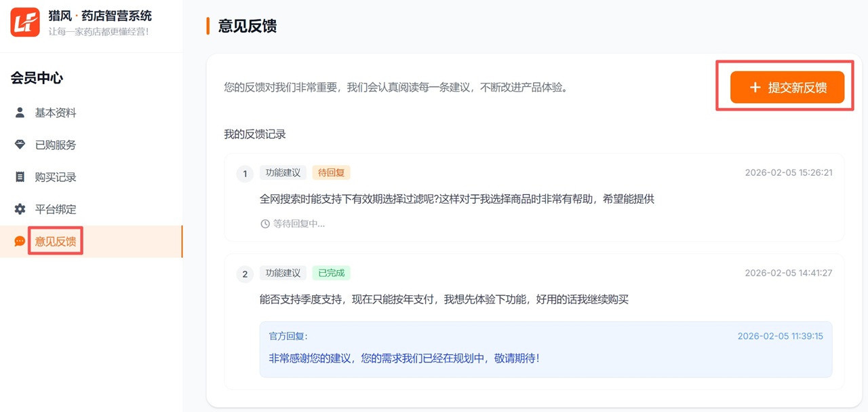Click the gear icon next to 平台绑定
Screen dimensions: 868x412
click(x=20, y=209)
